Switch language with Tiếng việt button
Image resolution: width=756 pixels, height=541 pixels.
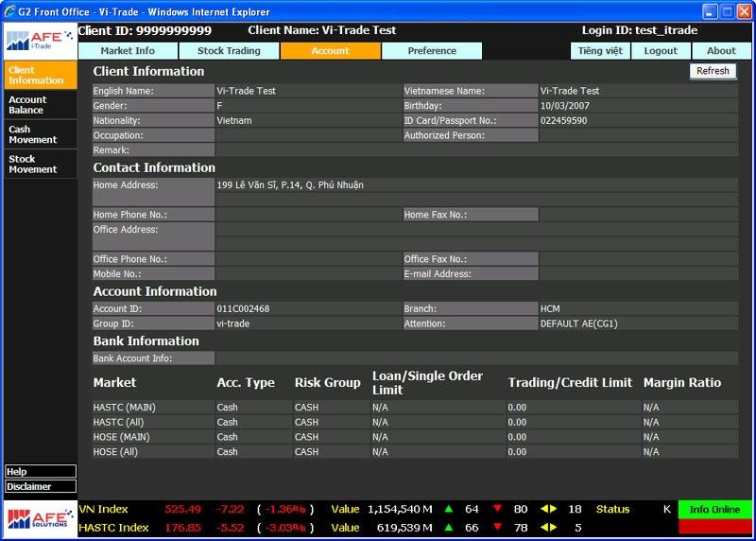tap(602, 51)
